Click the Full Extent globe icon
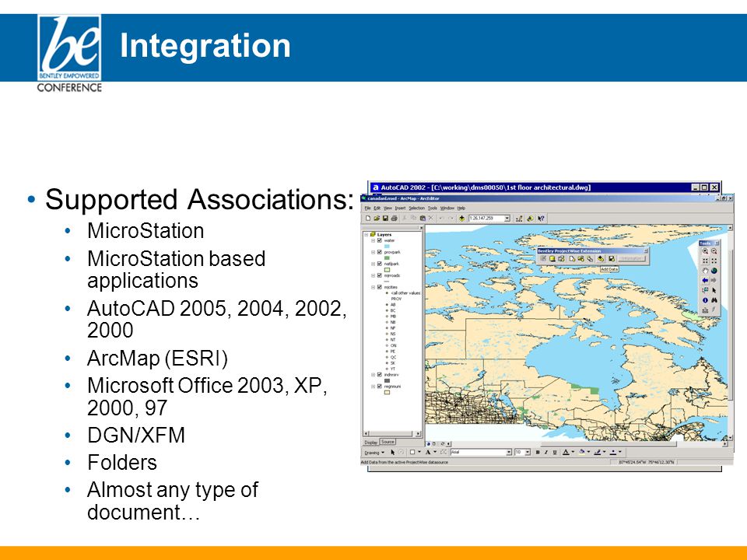747x560 pixels. tap(714, 271)
